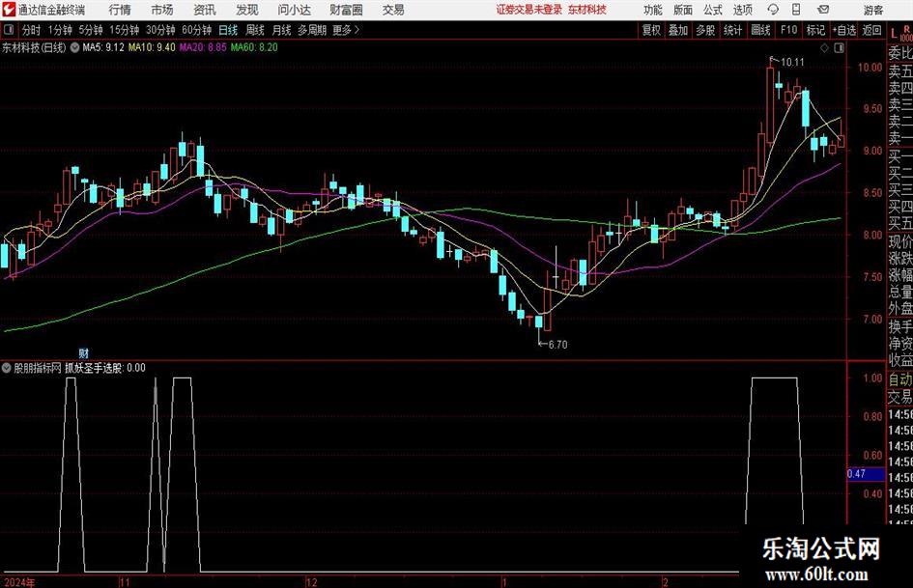This screenshot has height=588, width=913.
Task: Switch to the 分时 chart tab
Action: pyautogui.click(x=31, y=30)
